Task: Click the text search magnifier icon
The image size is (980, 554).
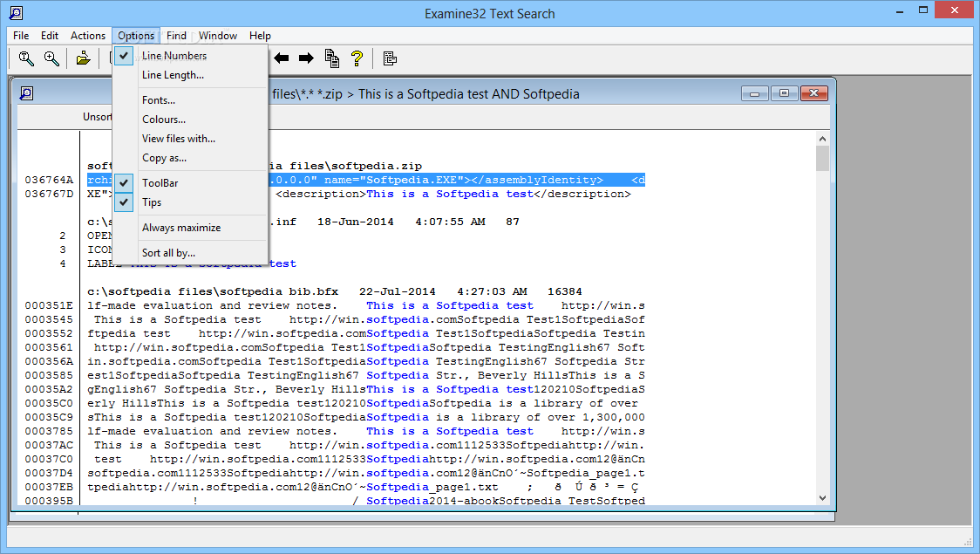Action: 26,58
